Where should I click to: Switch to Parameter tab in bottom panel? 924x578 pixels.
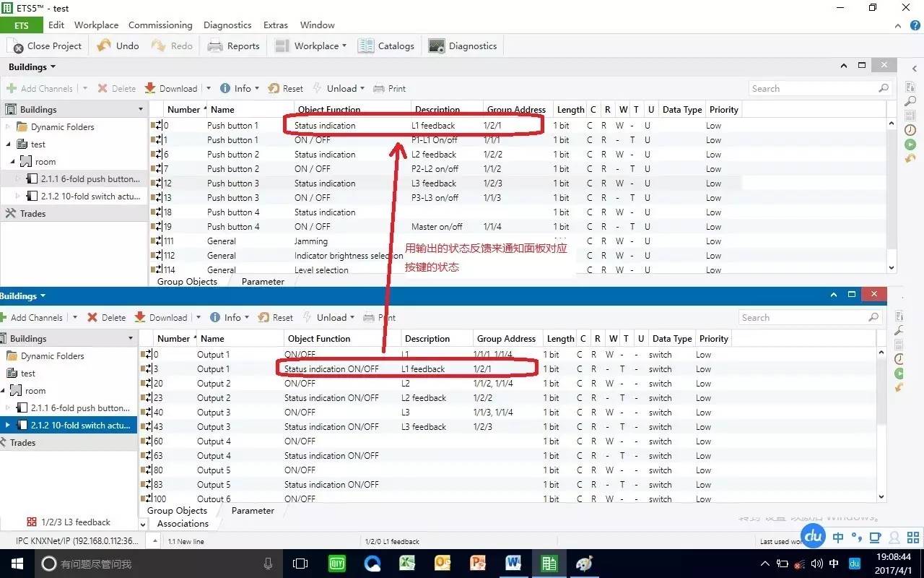coord(253,510)
